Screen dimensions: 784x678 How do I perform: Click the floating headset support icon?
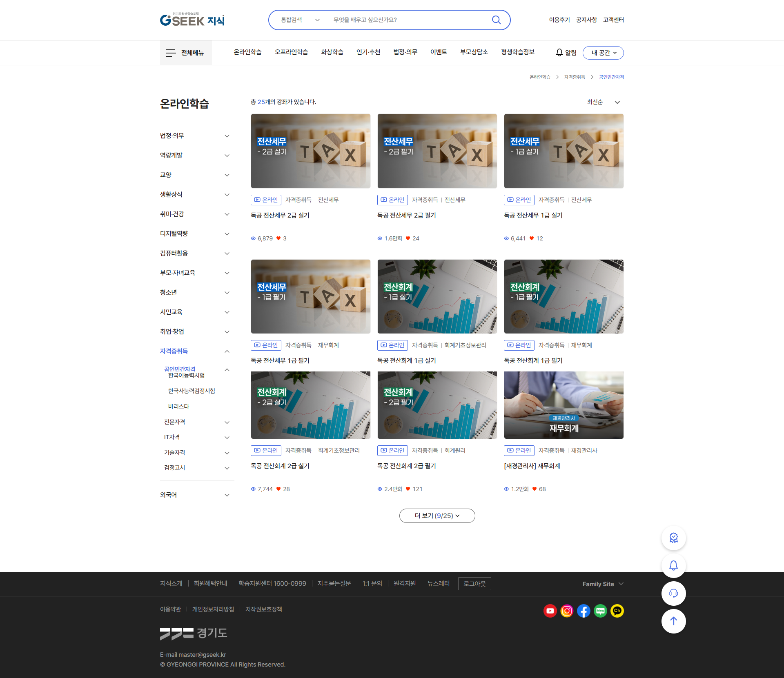(x=673, y=593)
